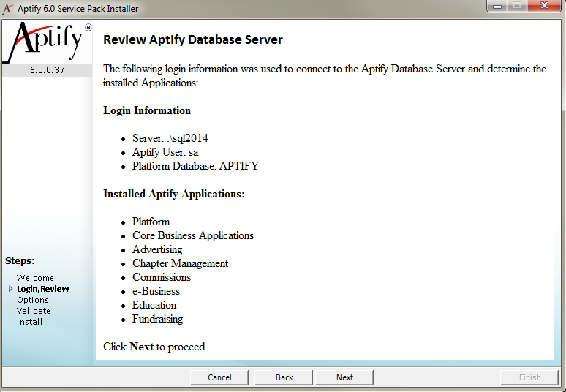Select the Validate step
Viewport: 566px width, 392px height.
[33, 311]
